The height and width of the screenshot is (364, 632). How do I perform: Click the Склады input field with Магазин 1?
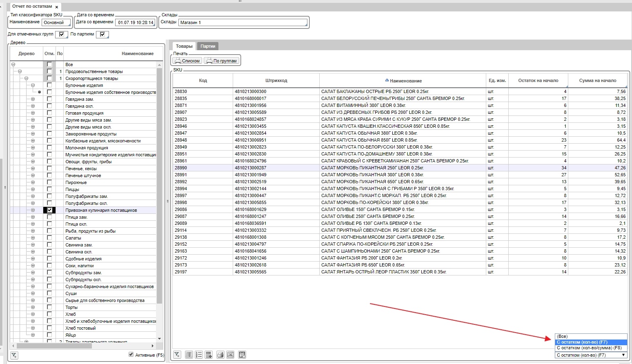click(x=243, y=22)
